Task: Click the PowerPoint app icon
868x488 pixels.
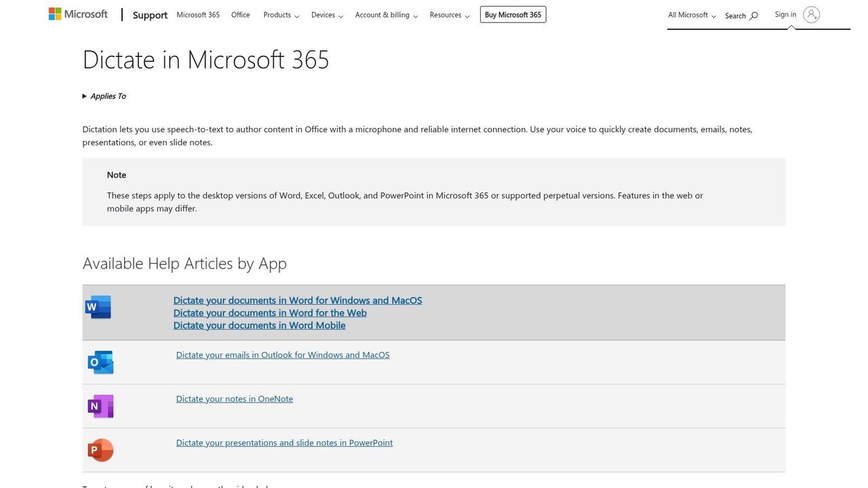Action: coord(100,450)
